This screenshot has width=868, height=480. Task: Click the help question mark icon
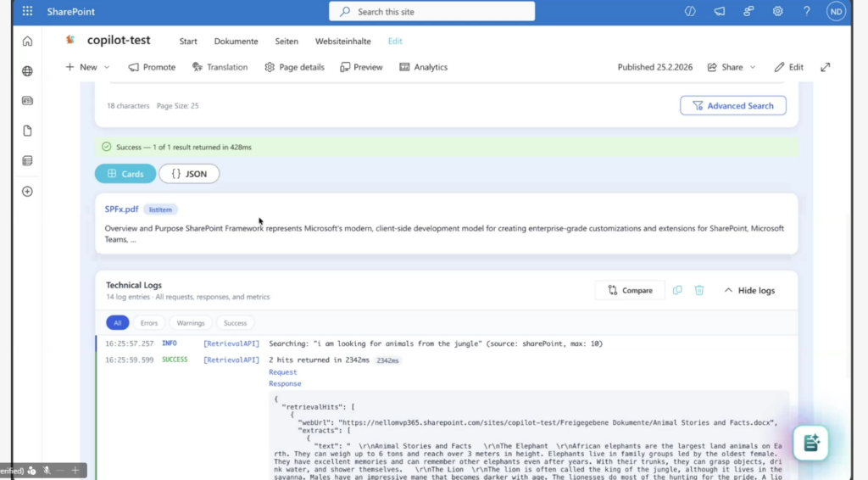point(806,12)
